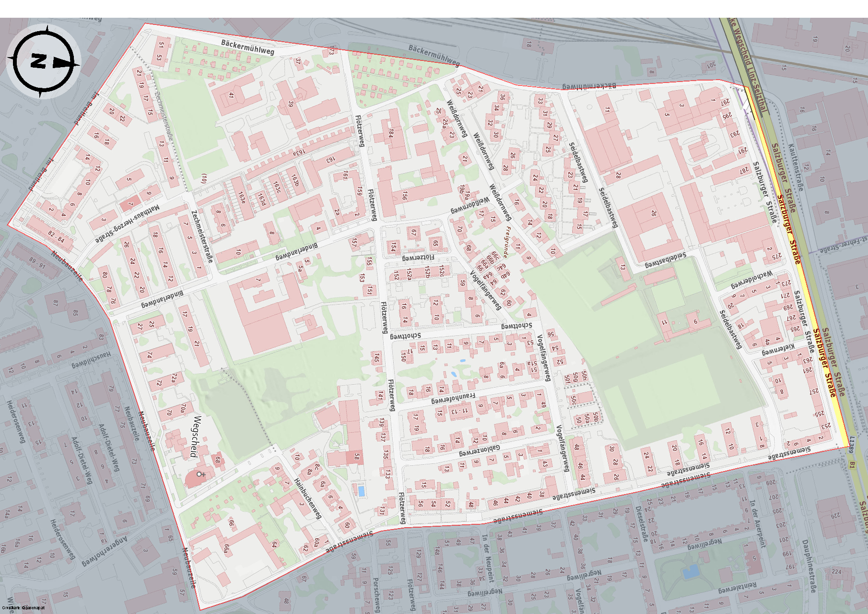Viewport: 868px width, 614px height.
Task: Select the Fraunhoferweg street label
Action: [453, 398]
